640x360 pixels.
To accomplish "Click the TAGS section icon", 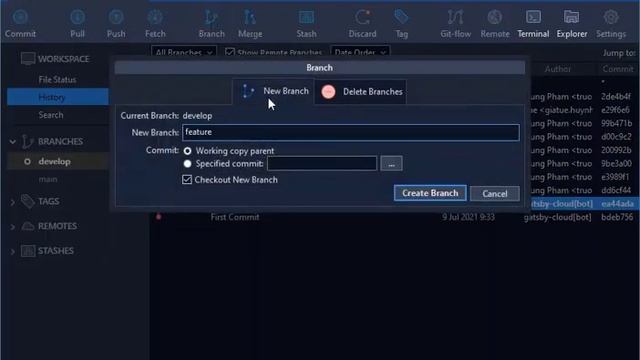I will click(28, 201).
